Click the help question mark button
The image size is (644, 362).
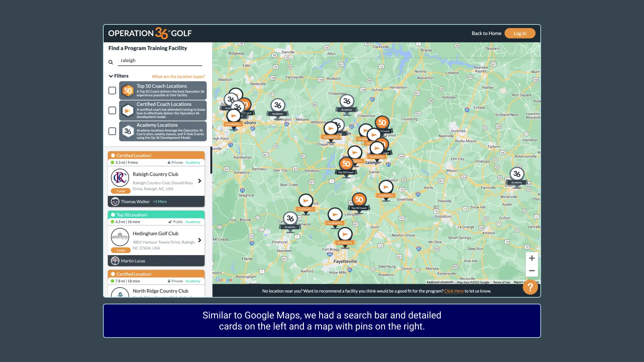(x=530, y=287)
